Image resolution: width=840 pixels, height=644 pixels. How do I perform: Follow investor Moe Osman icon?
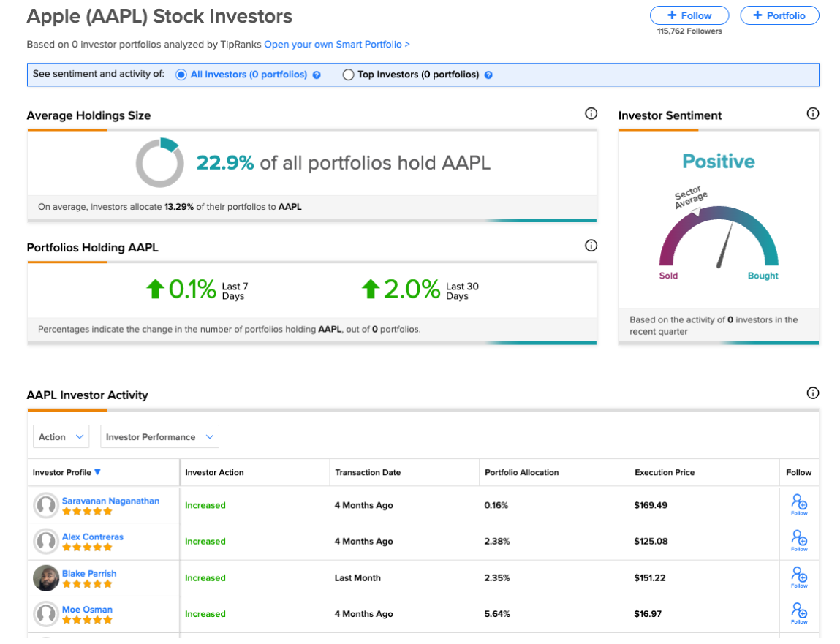click(x=799, y=613)
